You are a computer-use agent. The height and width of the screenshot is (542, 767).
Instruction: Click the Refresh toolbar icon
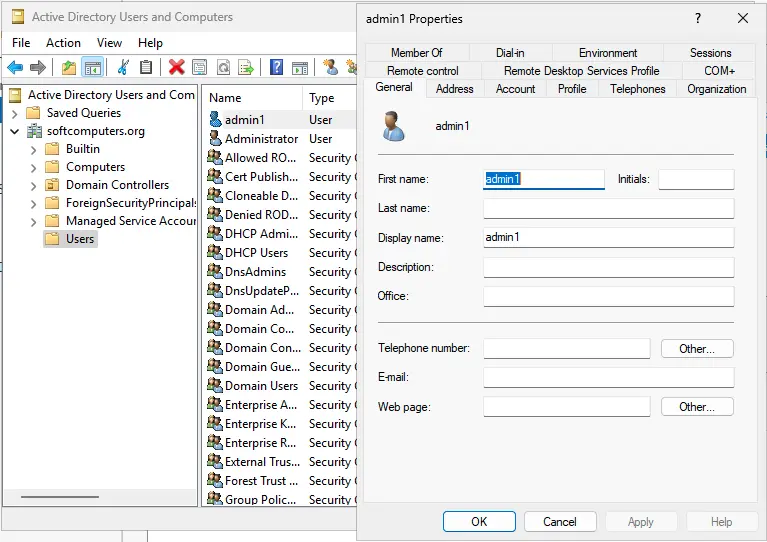click(x=223, y=67)
